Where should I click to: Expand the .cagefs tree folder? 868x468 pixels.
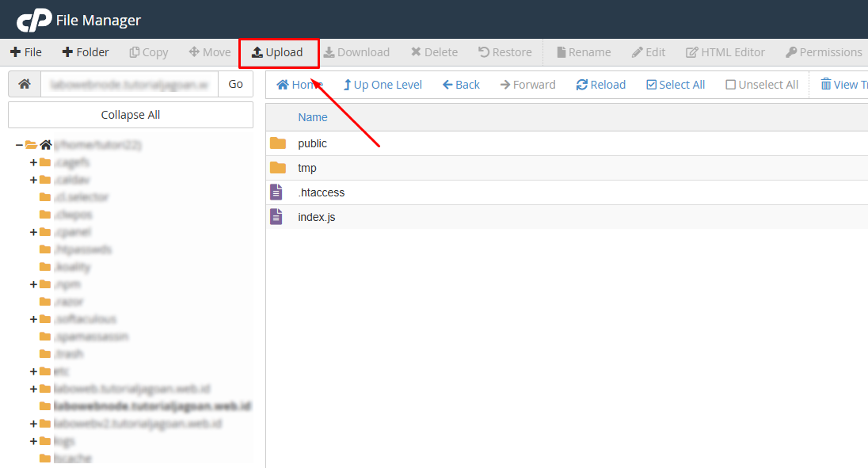click(x=33, y=162)
